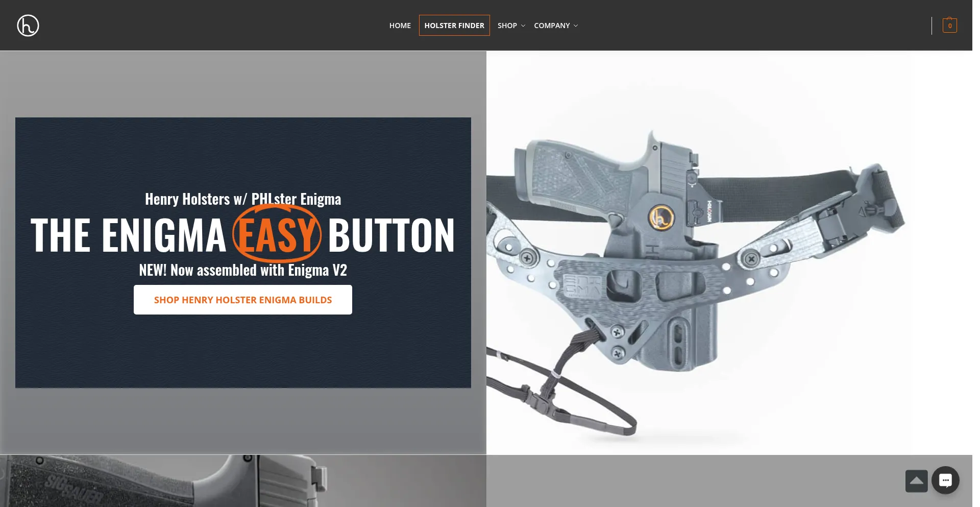Expand the COMPANY menu chevron
Screen dimensions: 980x507
pyautogui.click(x=576, y=26)
